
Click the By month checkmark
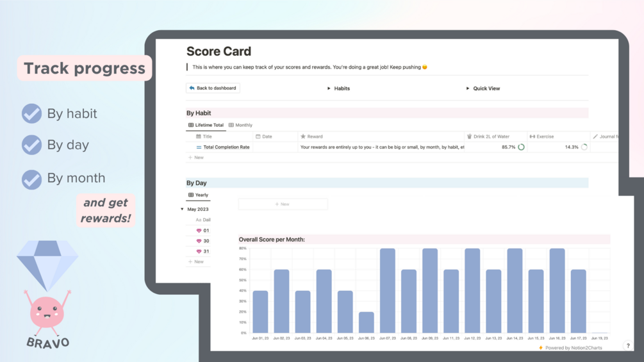click(x=31, y=179)
